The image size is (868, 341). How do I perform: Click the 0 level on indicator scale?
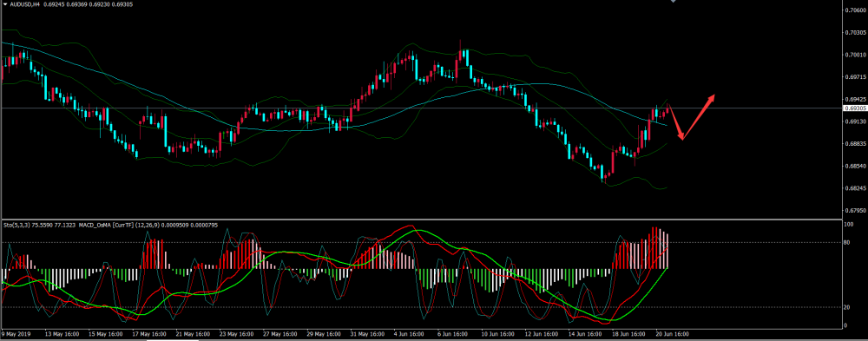pos(845,325)
